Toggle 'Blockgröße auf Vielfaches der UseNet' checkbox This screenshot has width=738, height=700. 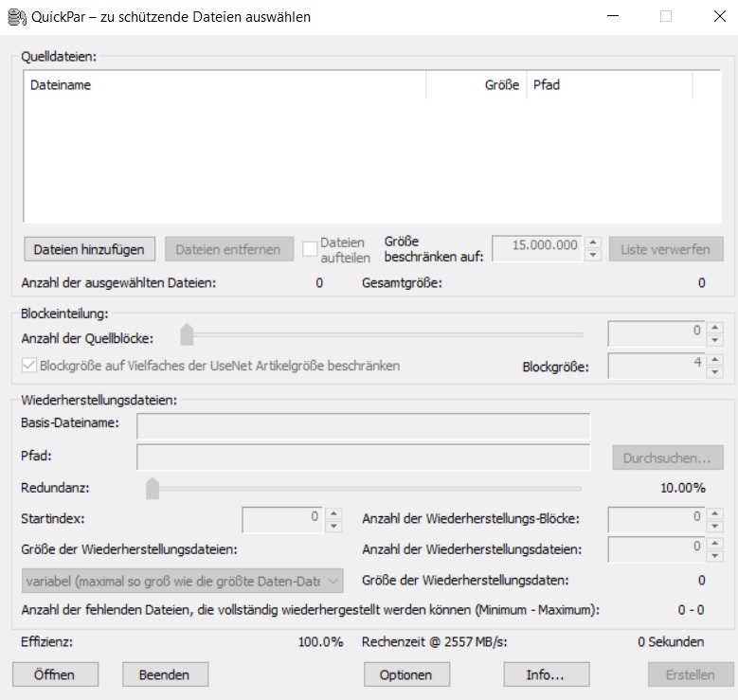[29, 366]
